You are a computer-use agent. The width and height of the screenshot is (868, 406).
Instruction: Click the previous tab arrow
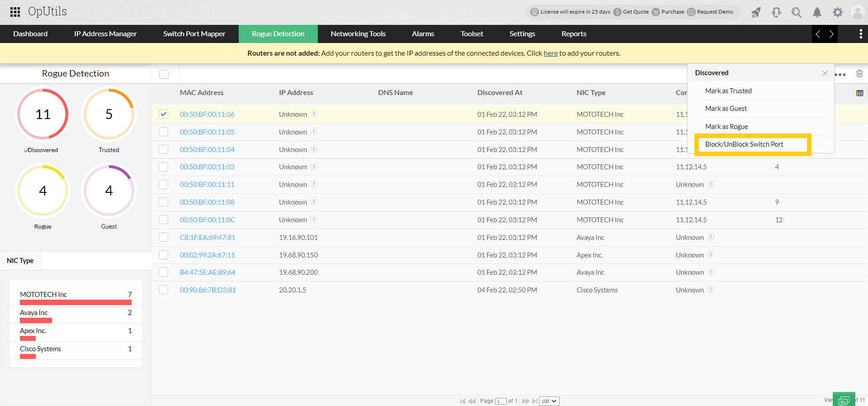click(817, 34)
